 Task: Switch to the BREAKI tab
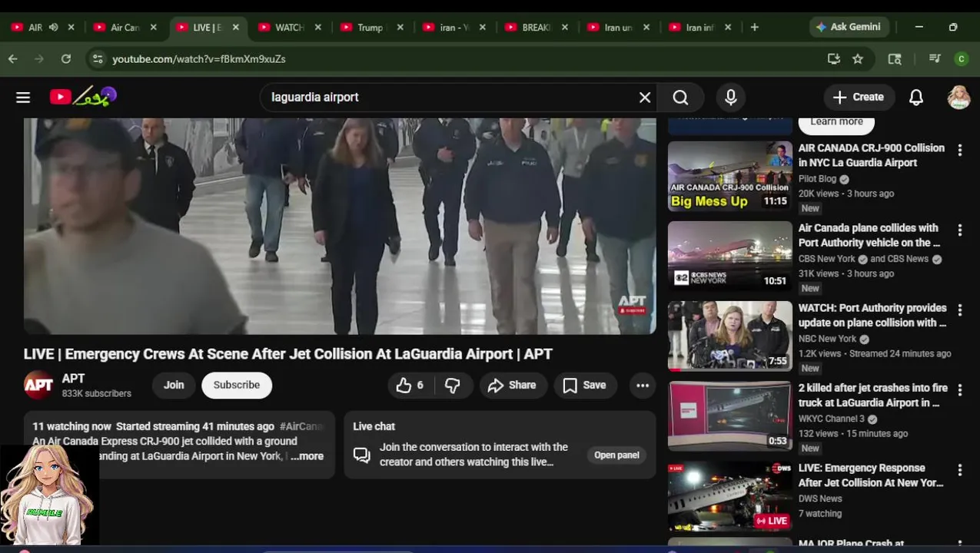click(536, 28)
